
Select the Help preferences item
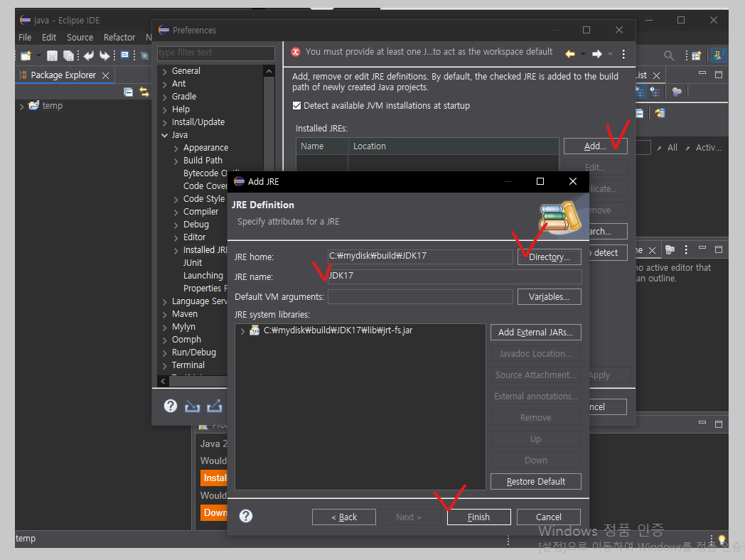181,109
